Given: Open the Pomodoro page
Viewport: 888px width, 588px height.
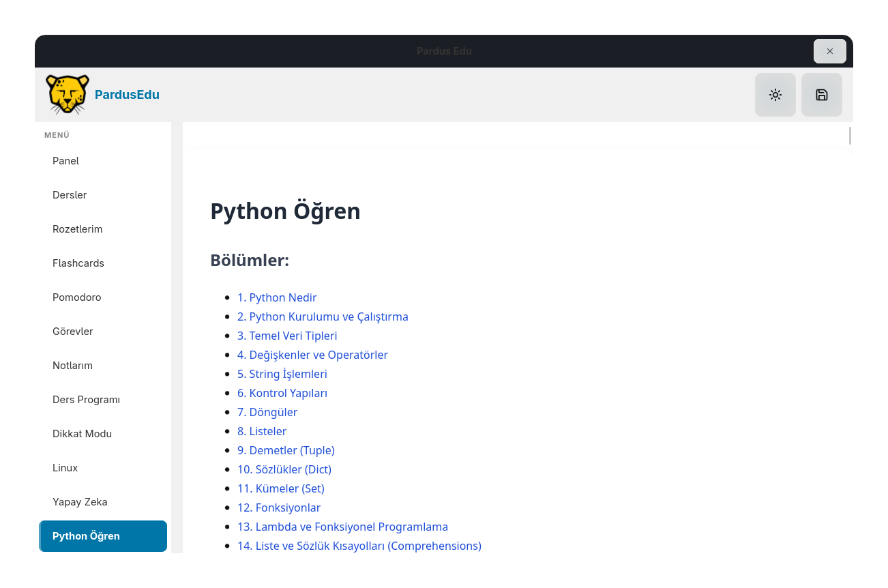Looking at the screenshot, I should pyautogui.click(x=103, y=297).
